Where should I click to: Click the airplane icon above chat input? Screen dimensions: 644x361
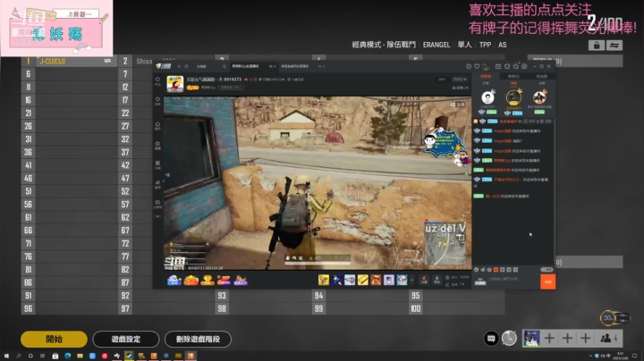[x=483, y=270]
